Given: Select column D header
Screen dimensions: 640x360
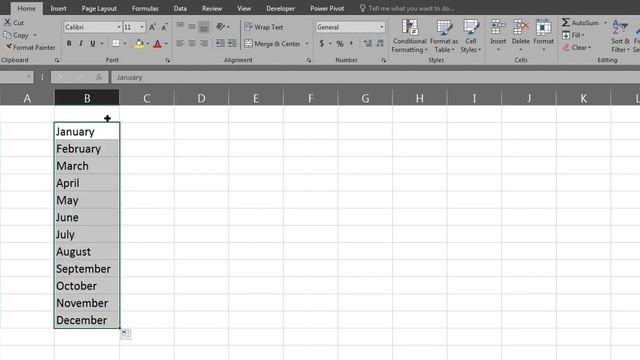Looking at the screenshot, I should tap(201, 98).
